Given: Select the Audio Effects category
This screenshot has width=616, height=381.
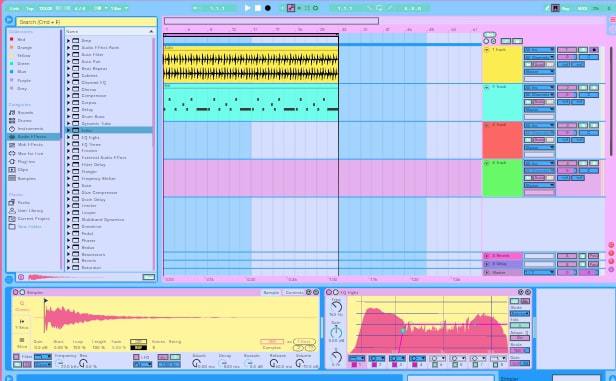Looking at the screenshot, I should click(33, 137).
